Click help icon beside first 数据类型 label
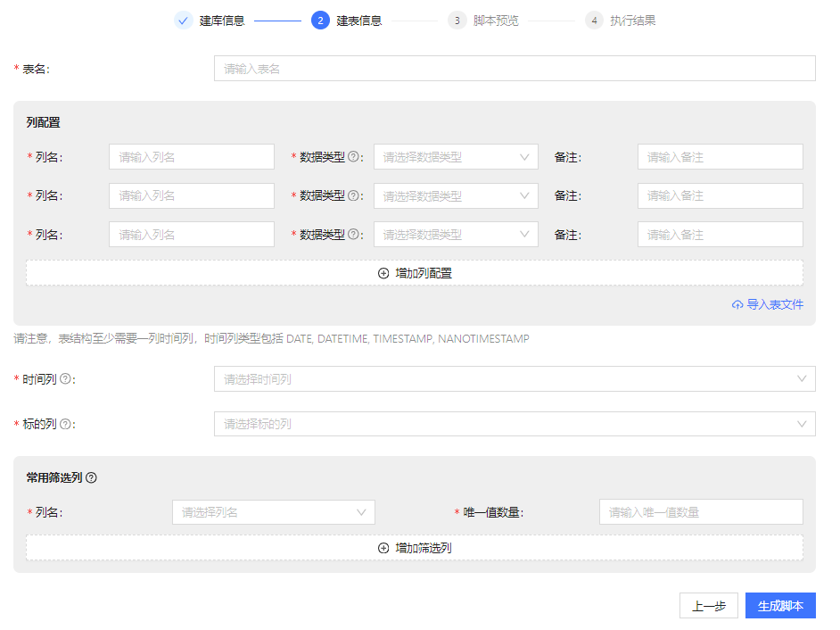 [353, 157]
